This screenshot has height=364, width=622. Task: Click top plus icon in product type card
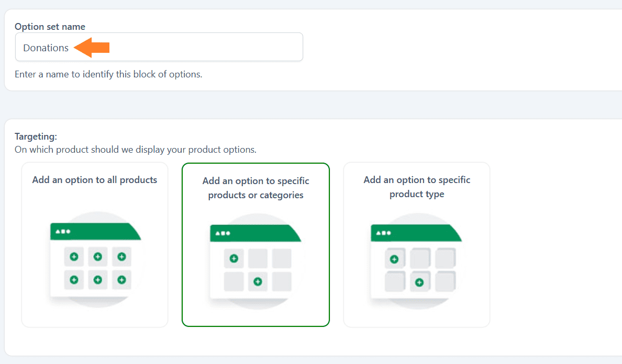(394, 259)
